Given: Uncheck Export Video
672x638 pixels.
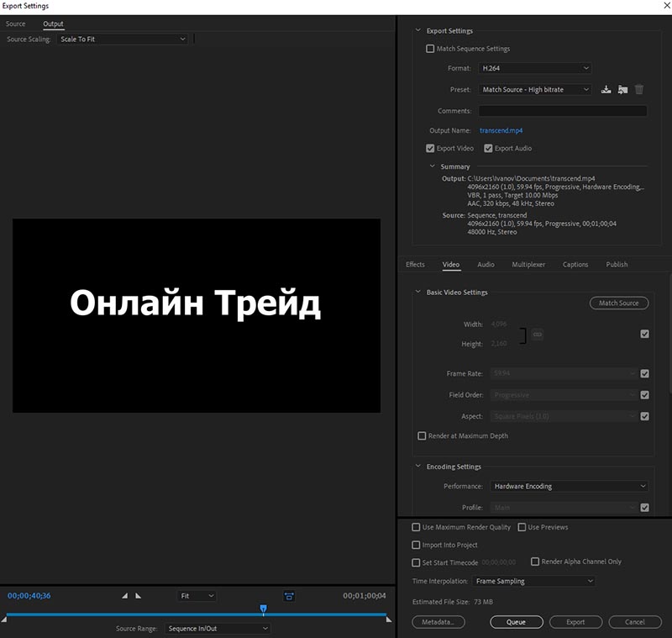Looking at the screenshot, I should coord(430,148).
